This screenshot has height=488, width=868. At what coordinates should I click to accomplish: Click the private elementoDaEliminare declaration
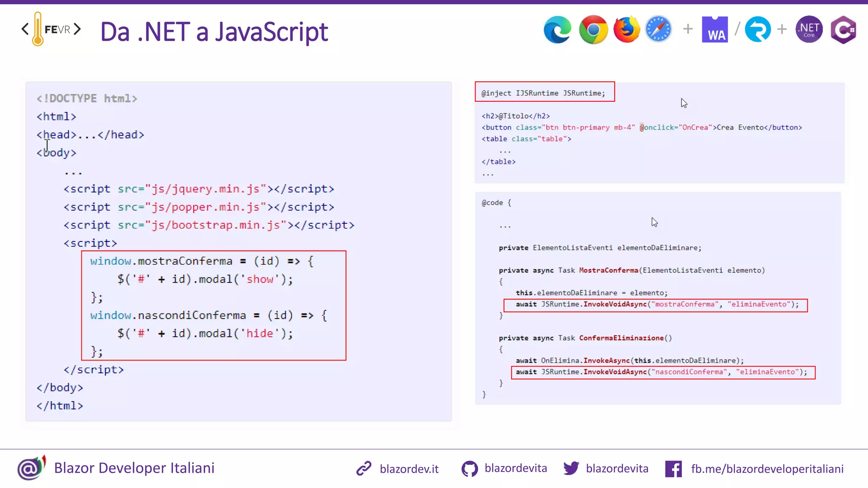click(x=600, y=247)
